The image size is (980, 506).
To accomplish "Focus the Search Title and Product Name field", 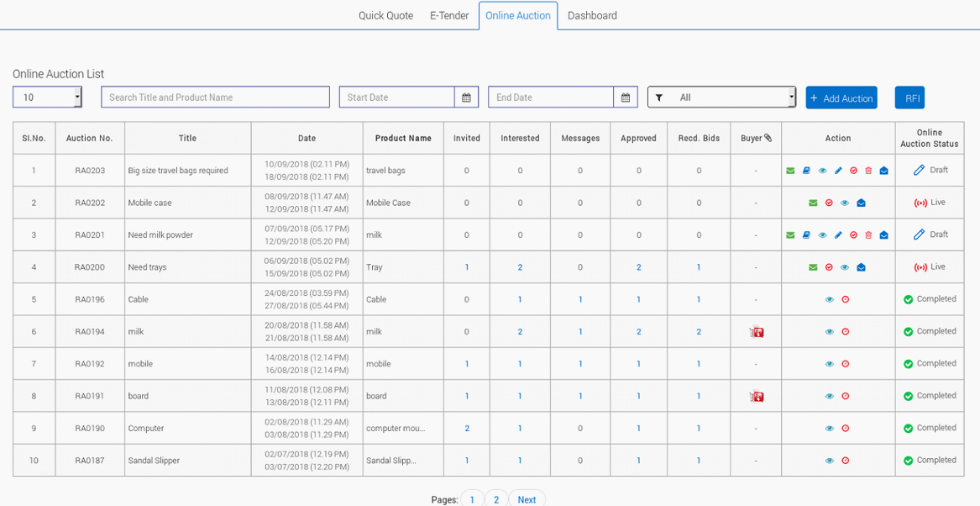I will coord(216,97).
